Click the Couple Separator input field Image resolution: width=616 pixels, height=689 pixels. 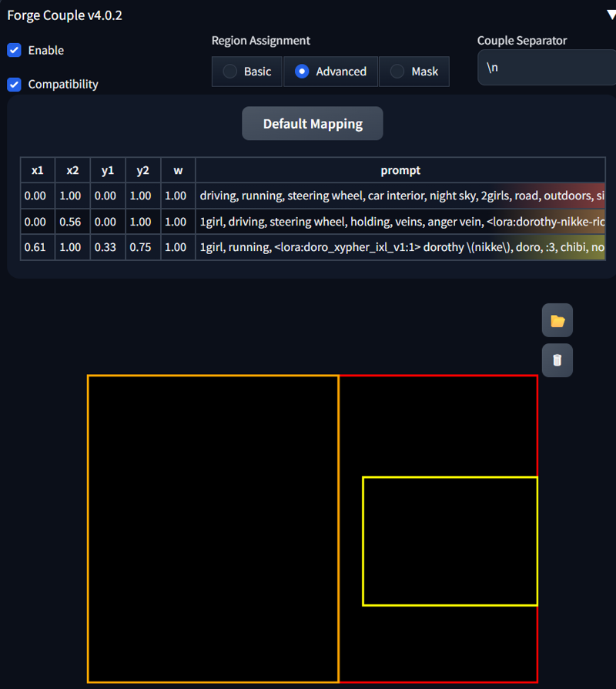547,67
